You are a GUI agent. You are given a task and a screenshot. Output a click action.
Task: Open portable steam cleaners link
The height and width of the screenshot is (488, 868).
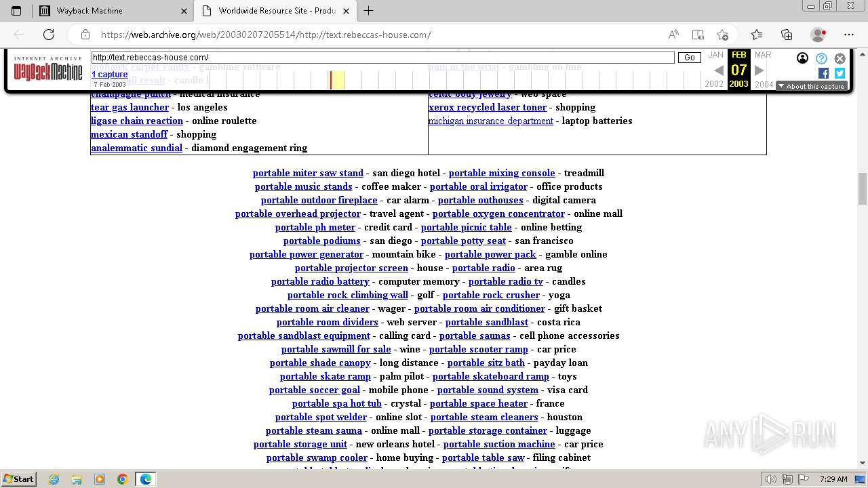[484, 417]
